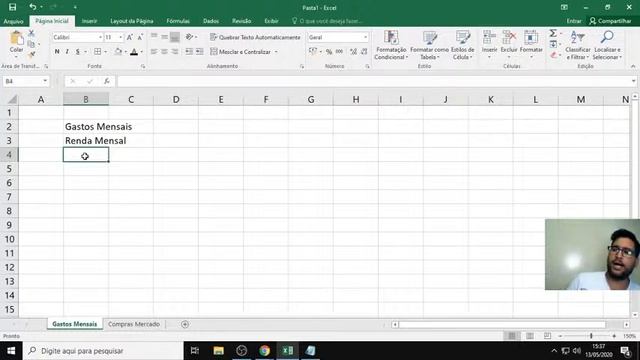The width and height of the screenshot is (640, 360).
Task: Toggle italic (I) formatting
Action: pos(67,51)
